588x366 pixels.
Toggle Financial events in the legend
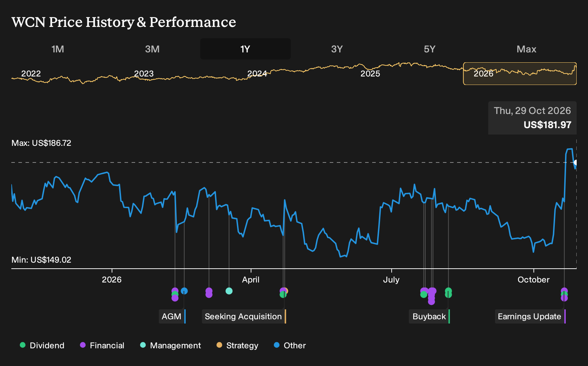click(x=102, y=345)
